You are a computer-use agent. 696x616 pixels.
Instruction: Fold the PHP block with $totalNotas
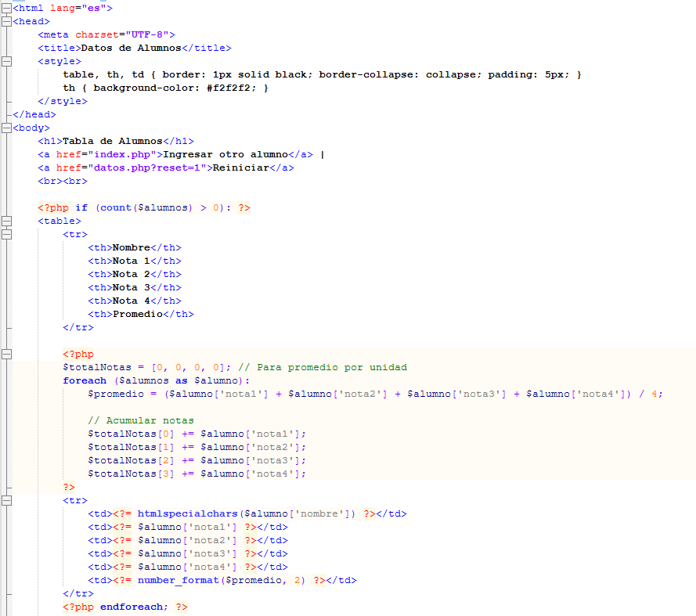pos(6,354)
